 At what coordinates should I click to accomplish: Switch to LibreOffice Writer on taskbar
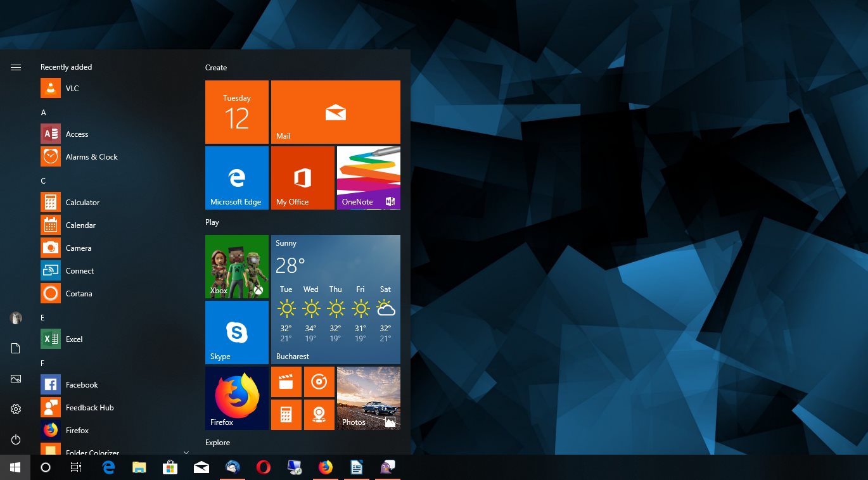(356, 467)
